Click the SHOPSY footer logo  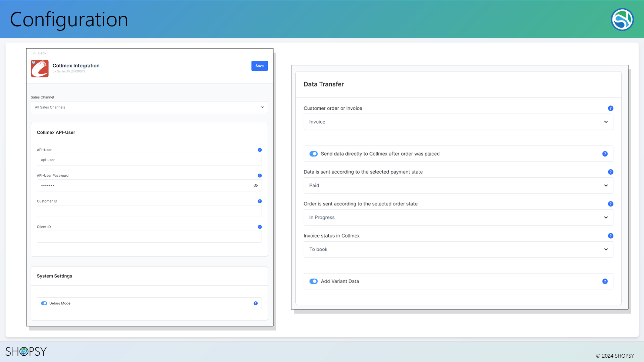click(x=26, y=351)
